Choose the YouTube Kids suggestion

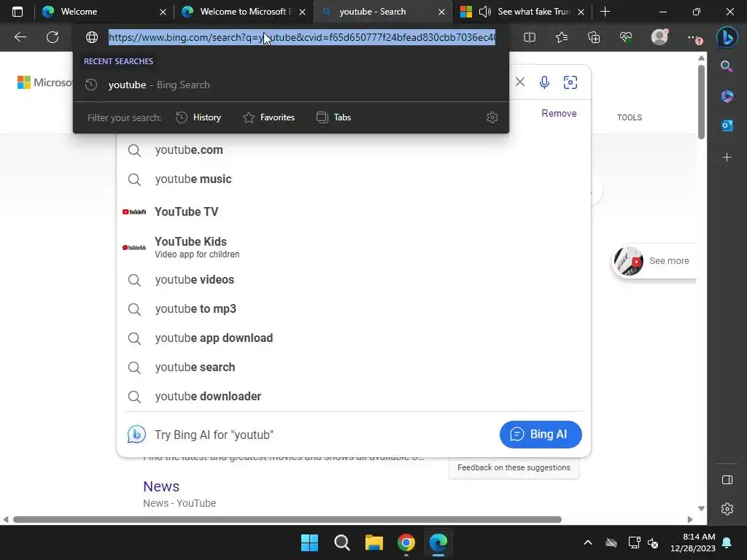[x=354, y=246]
